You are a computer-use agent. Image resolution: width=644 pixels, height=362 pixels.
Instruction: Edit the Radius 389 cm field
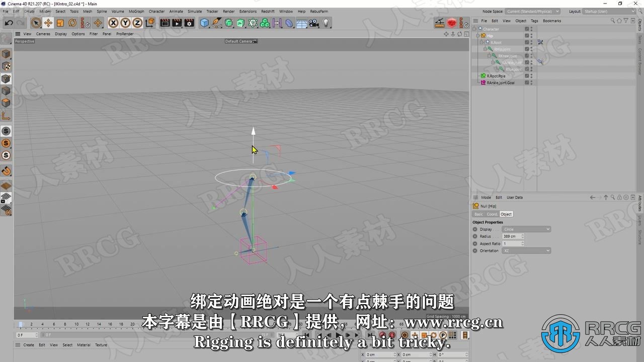(x=513, y=236)
